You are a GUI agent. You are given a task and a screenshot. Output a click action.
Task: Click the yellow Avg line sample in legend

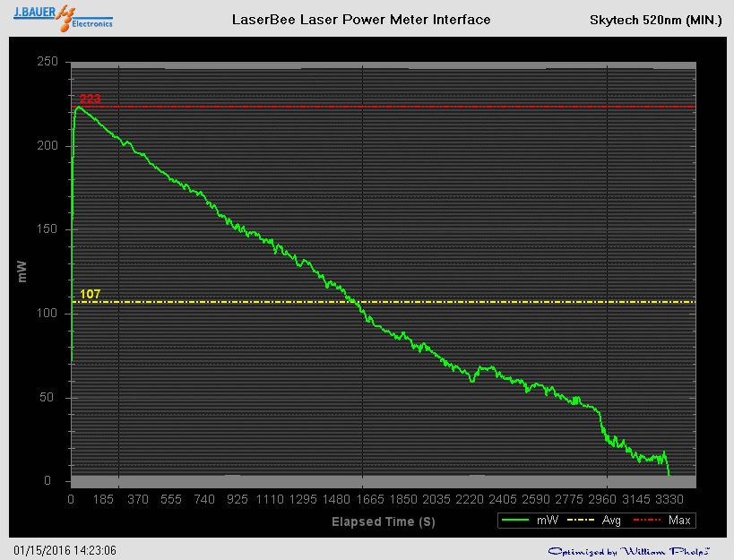tap(584, 520)
